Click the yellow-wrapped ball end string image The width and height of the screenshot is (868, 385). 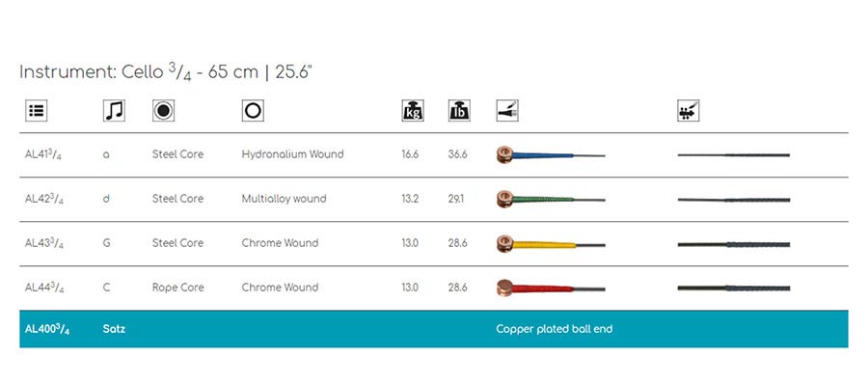pos(551,244)
